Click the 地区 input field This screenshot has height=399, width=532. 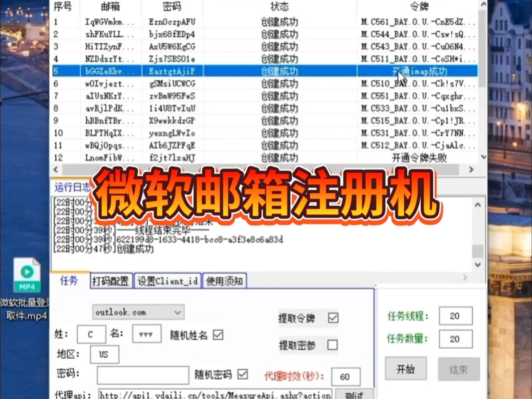point(104,354)
